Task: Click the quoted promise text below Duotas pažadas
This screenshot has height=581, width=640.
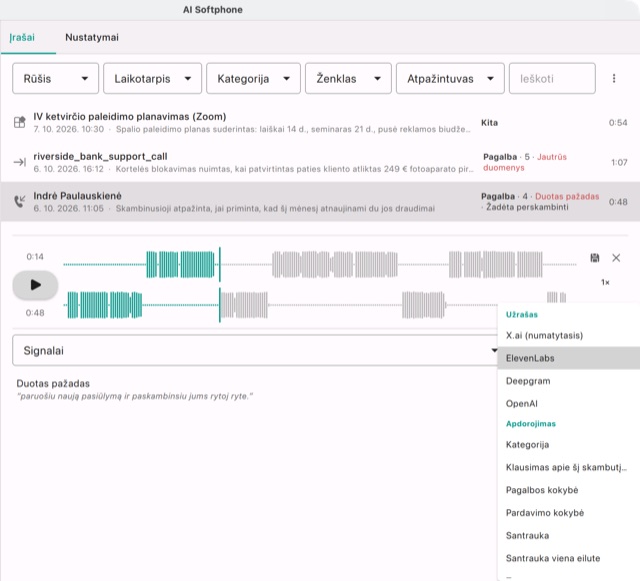Action: tap(135, 396)
